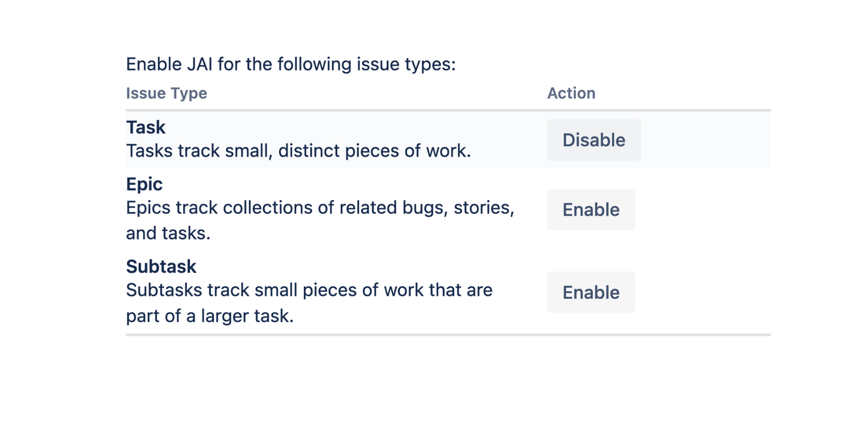Click the Enable button next to Subtask
The width and height of the screenshot is (868, 425).
pos(591,292)
